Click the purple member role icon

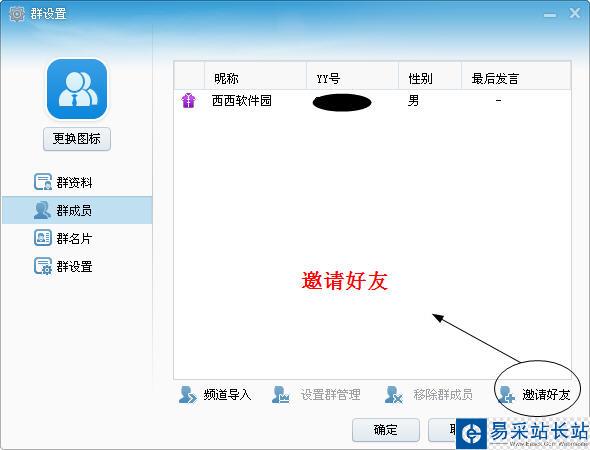coord(189,100)
